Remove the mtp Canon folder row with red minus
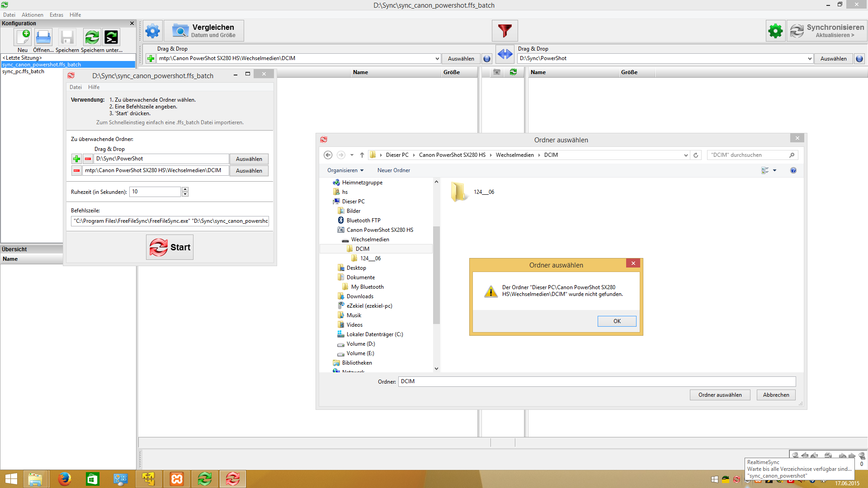Image resolution: width=868 pixels, height=488 pixels. click(x=76, y=171)
